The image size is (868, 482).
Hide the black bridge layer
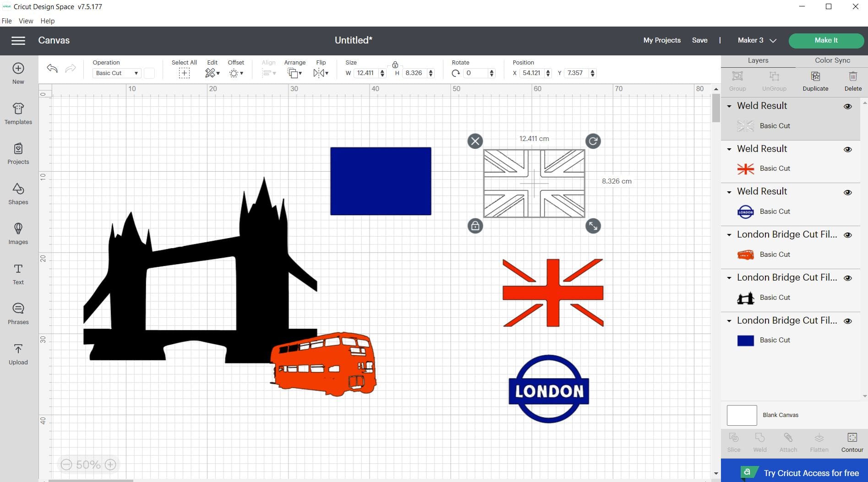point(848,278)
